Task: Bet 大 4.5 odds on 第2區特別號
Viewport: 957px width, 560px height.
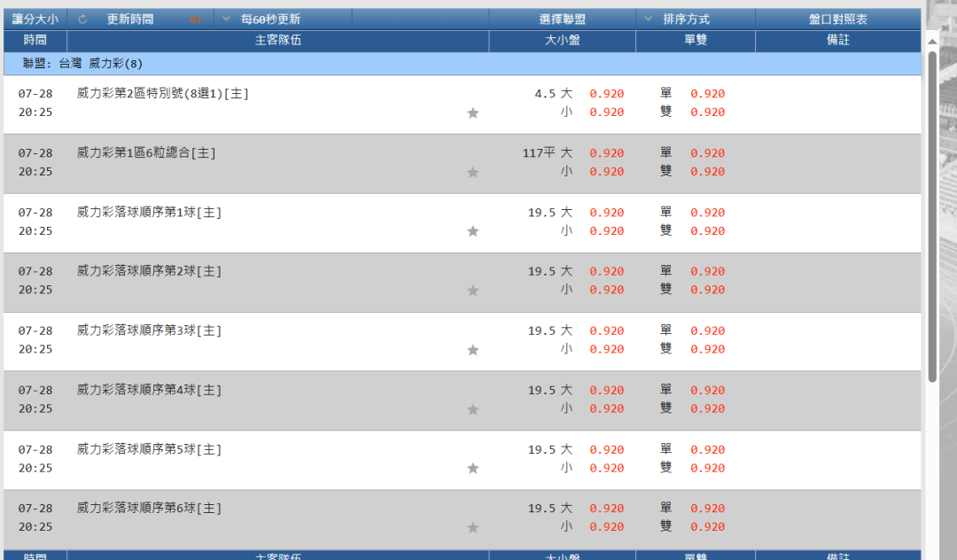Action: [607, 94]
